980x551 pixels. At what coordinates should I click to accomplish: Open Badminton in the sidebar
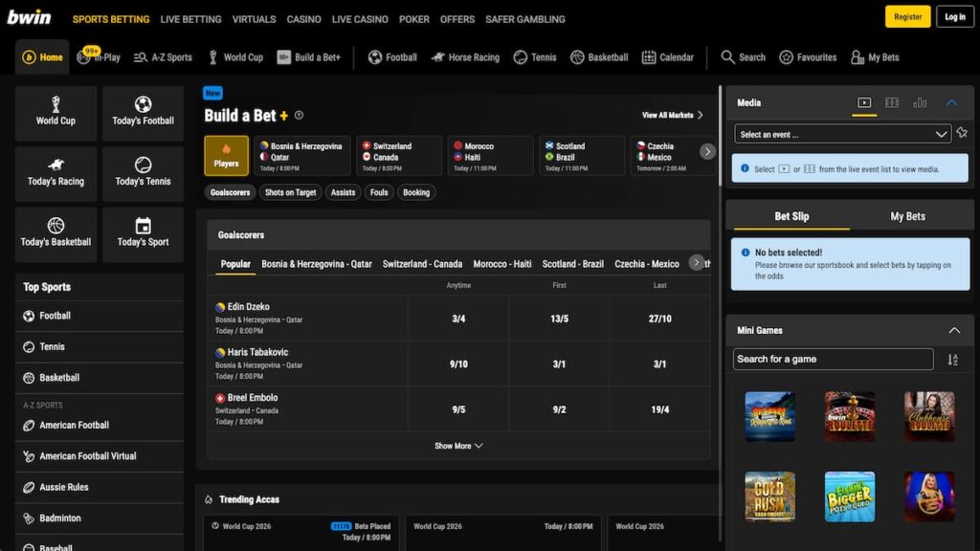coord(100,518)
